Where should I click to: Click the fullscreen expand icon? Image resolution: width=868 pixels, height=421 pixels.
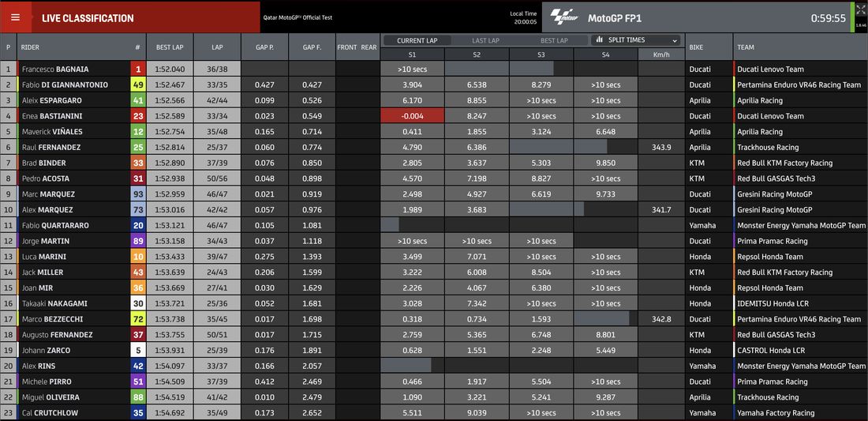tap(859, 10)
